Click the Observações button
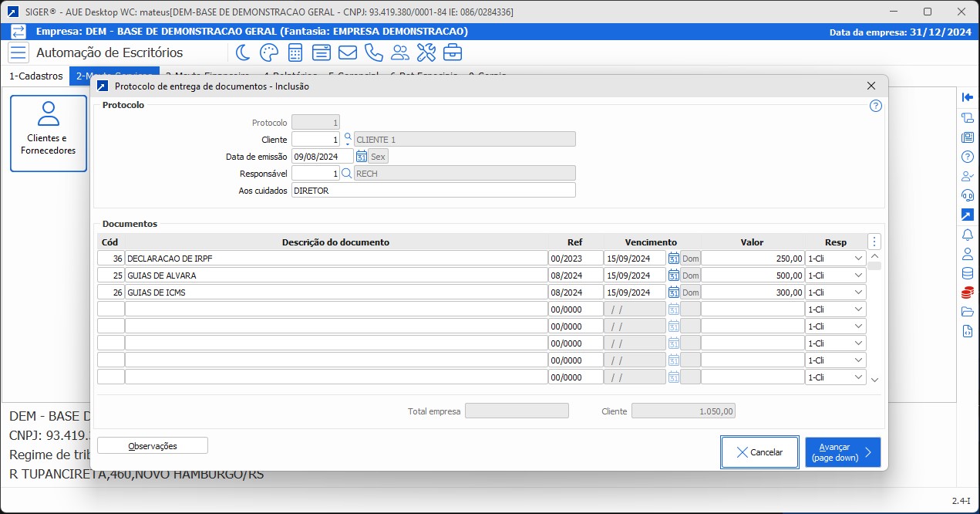 point(153,445)
